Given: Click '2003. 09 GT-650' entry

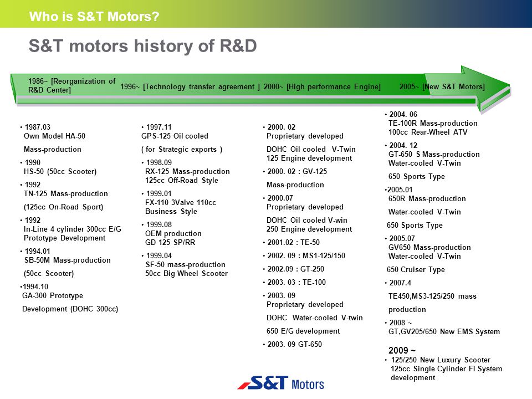Looking at the screenshot, I should 294,344.
